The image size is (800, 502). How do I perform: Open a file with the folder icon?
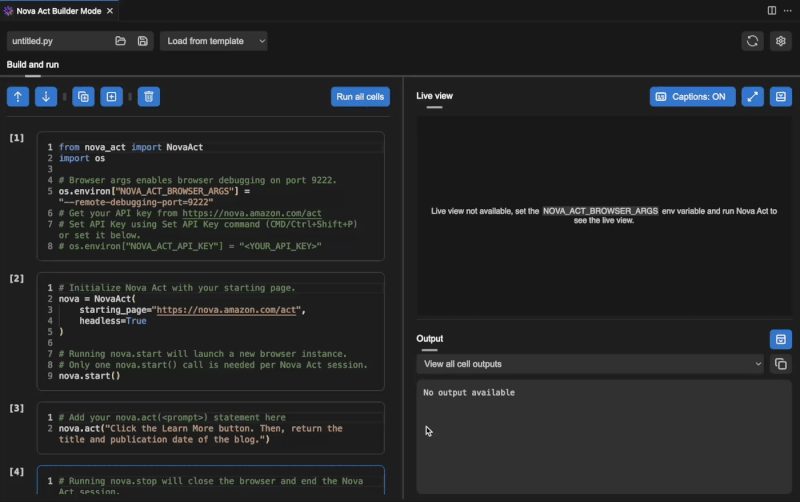point(120,41)
